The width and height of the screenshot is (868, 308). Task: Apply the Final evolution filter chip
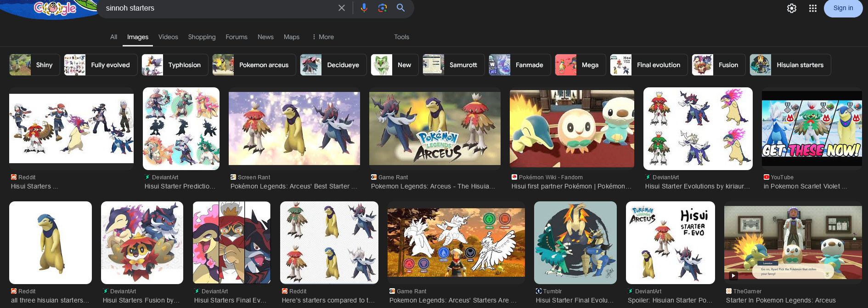point(649,65)
